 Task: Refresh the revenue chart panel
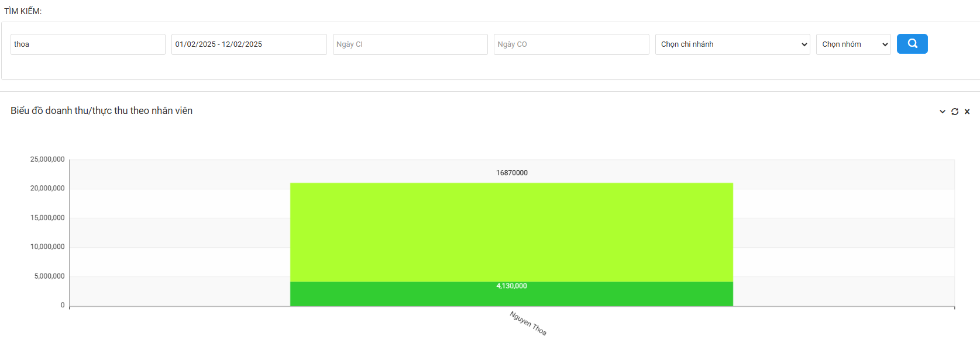coord(955,112)
